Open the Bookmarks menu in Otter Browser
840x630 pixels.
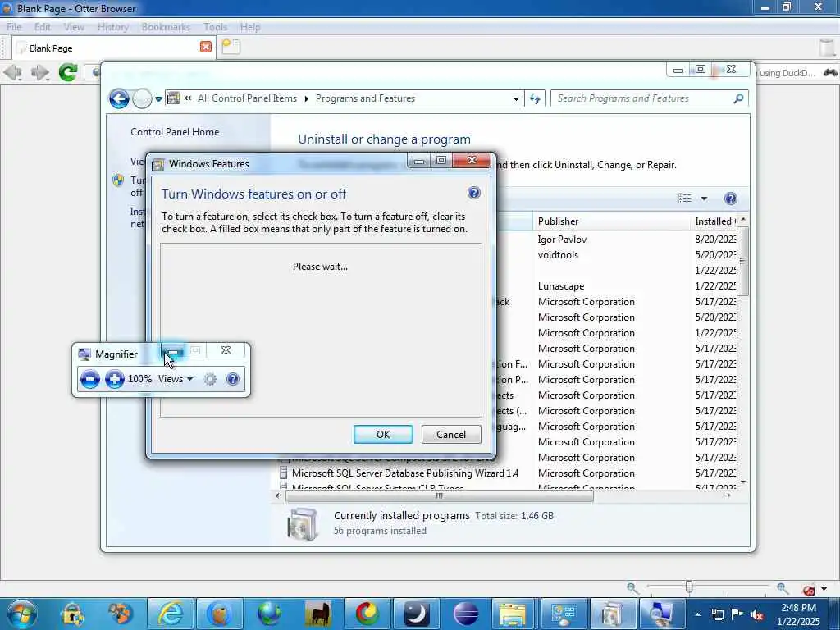tap(166, 27)
